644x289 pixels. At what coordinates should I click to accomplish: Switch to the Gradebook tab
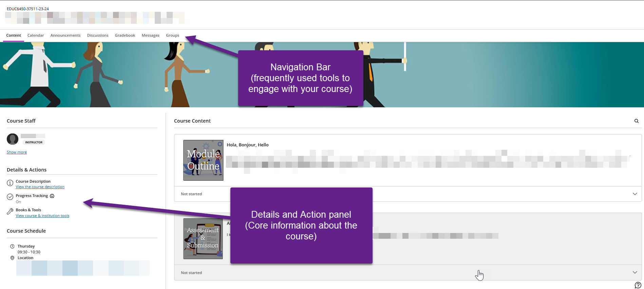pyautogui.click(x=125, y=35)
